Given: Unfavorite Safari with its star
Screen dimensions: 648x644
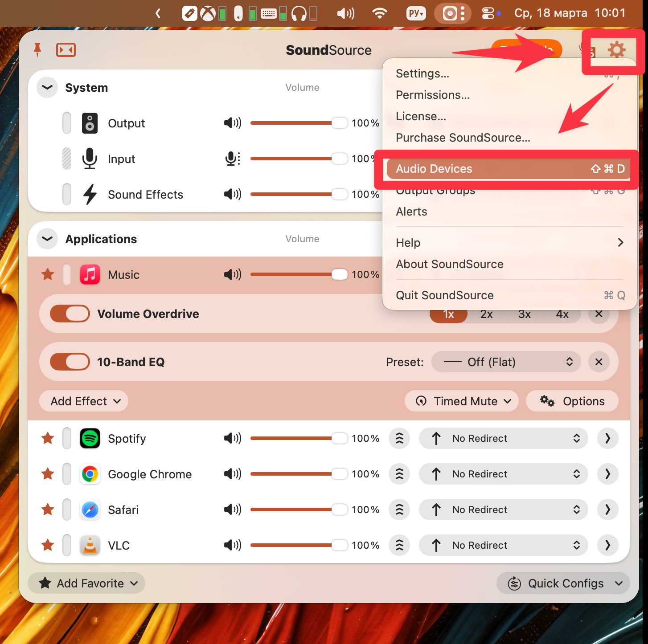Looking at the screenshot, I should (48, 509).
